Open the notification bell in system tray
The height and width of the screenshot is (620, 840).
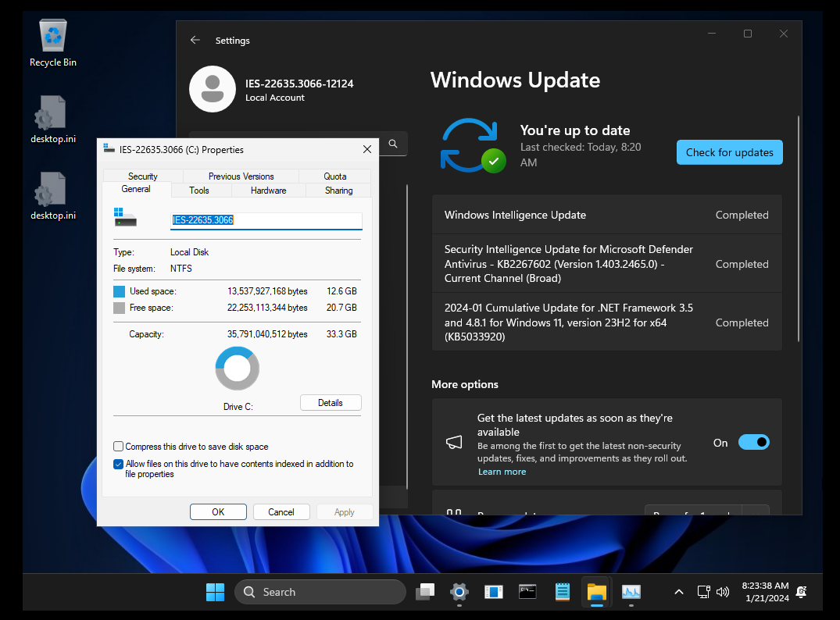(802, 592)
